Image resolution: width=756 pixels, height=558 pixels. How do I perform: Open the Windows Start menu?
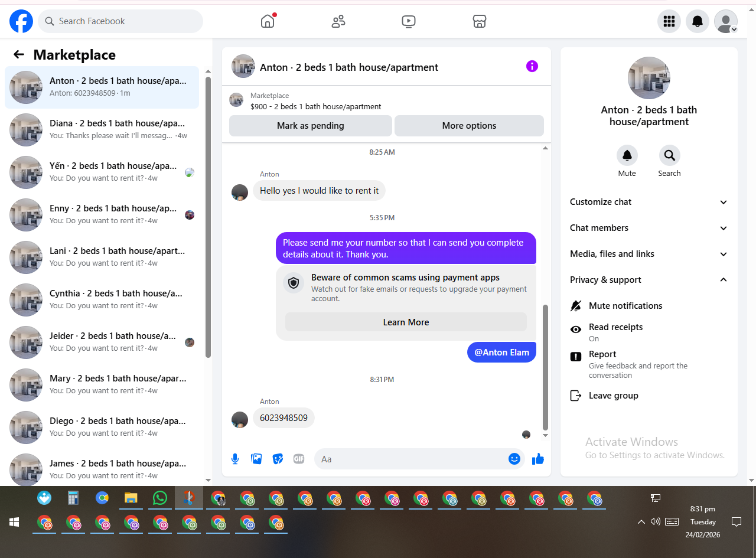coord(14,522)
